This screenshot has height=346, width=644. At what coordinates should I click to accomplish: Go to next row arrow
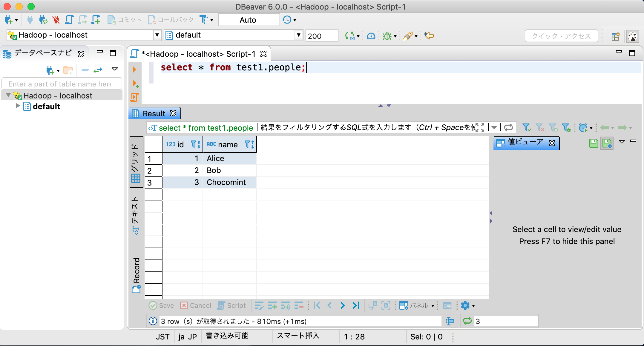pyautogui.click(x=343, y=305)
